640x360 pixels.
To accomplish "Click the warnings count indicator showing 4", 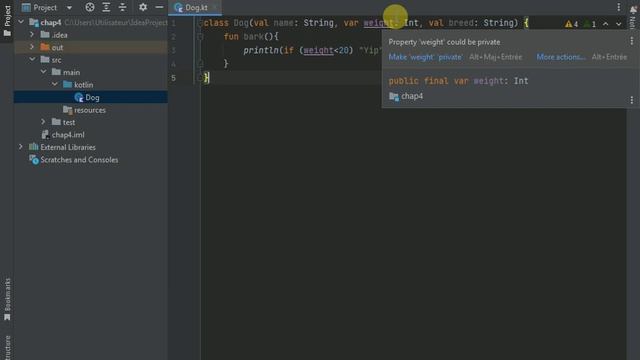I will pos(571,24).
